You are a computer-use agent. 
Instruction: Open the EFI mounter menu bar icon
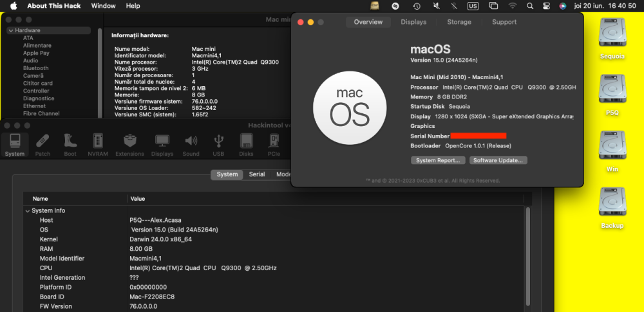375,6
